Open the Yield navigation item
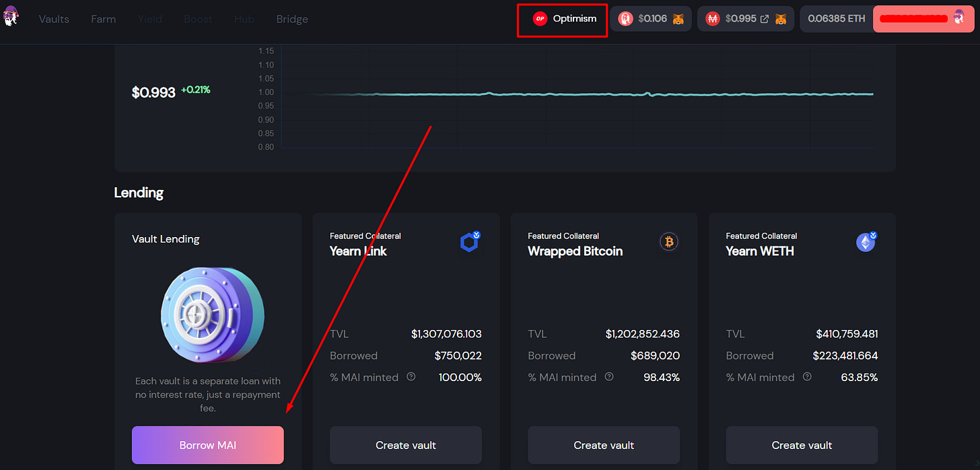Viewport: 980px width, 470px height. coord(150,19)
